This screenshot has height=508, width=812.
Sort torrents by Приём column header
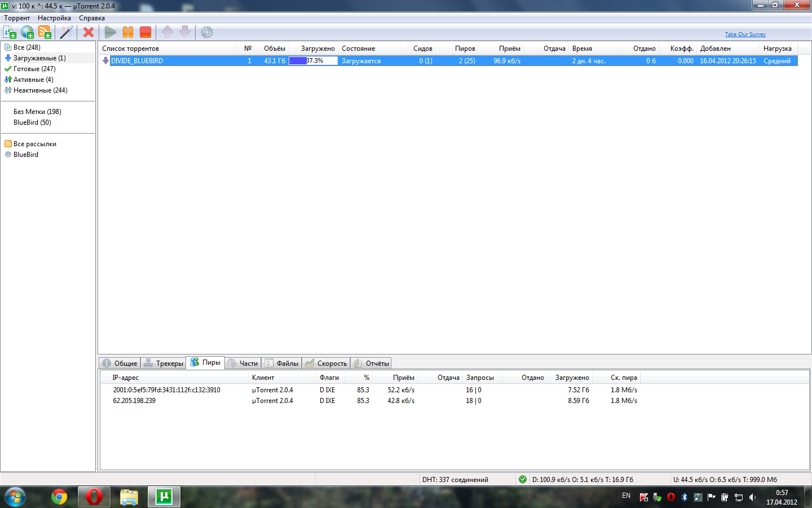pyautogui.click(x=501, y=49)
